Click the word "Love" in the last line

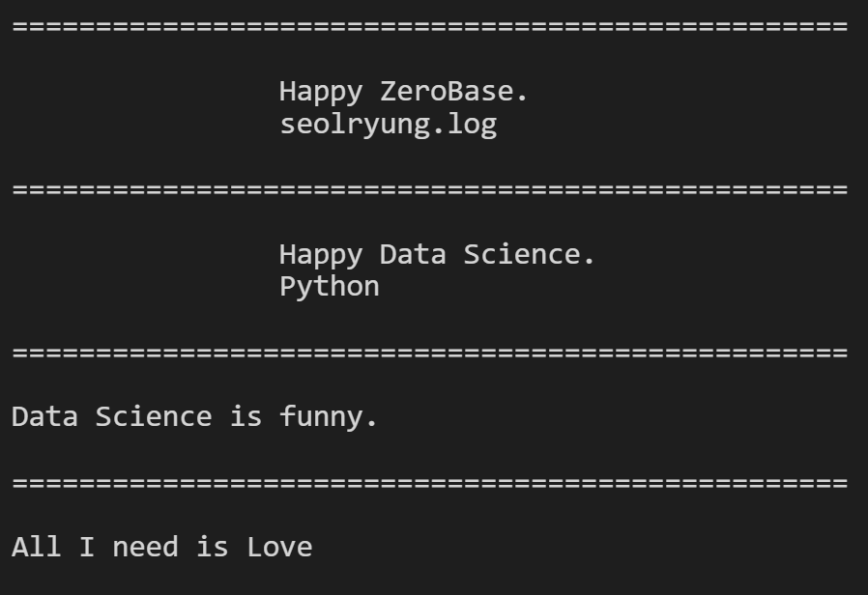tap(279, 548)
